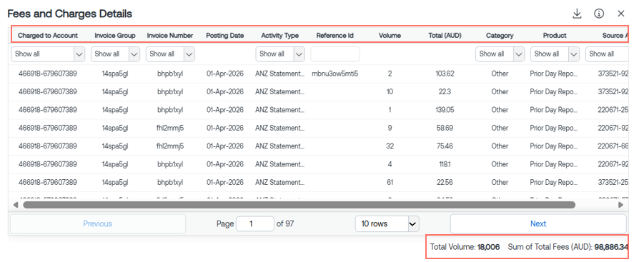Click the scrollbar right arrow
This screenshot has width=644, height=262.
pyautogui.click(x=620, y=205)
